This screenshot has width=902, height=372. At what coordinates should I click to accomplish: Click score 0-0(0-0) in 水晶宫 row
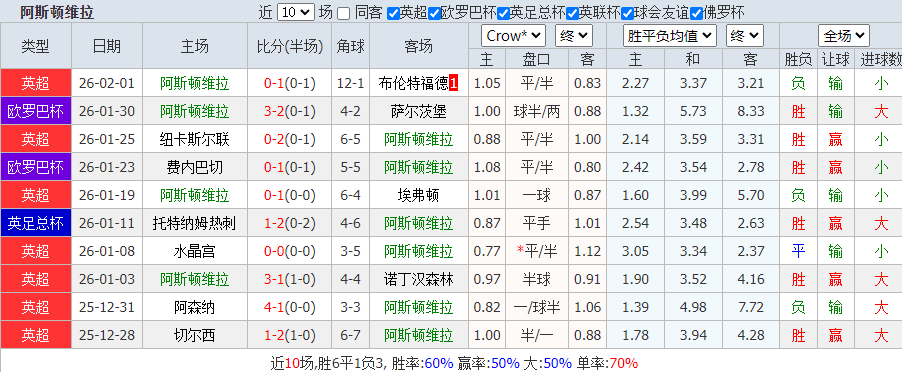tap(290, 251)
